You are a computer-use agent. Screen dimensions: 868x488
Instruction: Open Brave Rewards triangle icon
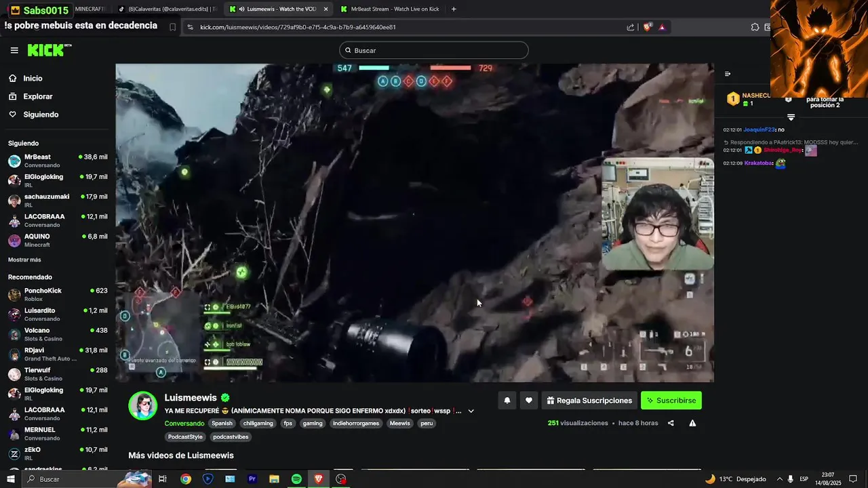click(662, 27)
